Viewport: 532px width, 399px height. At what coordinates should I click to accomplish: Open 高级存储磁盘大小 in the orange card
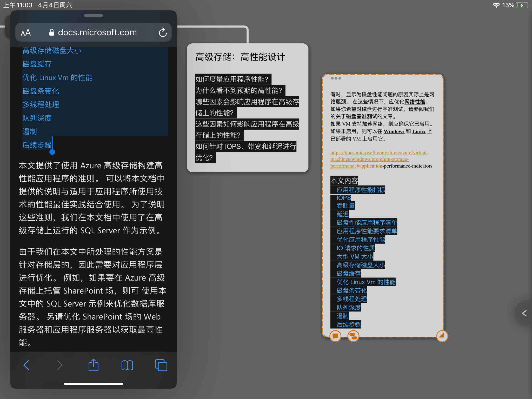click(361, 265)
